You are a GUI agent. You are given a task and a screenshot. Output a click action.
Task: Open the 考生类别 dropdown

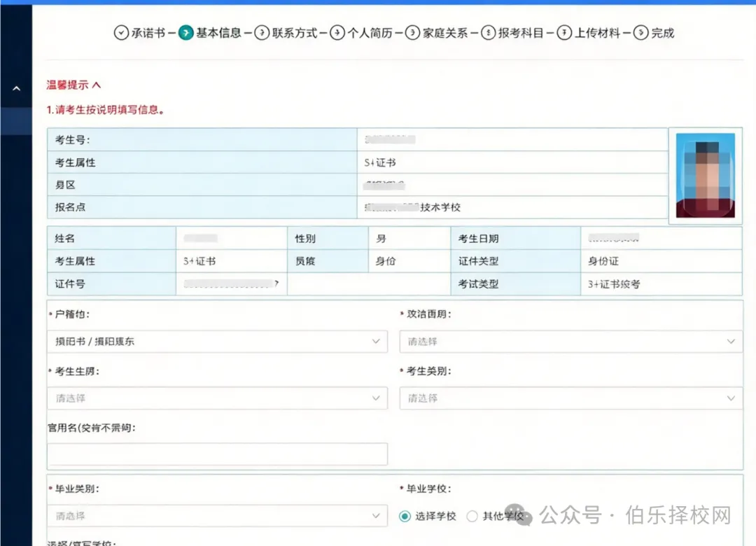[x=571, y=398]
